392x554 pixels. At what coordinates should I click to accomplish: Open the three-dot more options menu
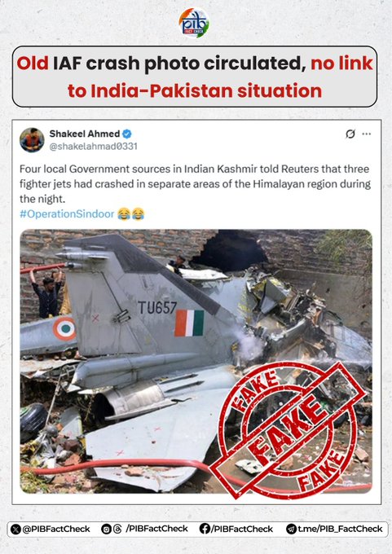click(x=367, y=134)
